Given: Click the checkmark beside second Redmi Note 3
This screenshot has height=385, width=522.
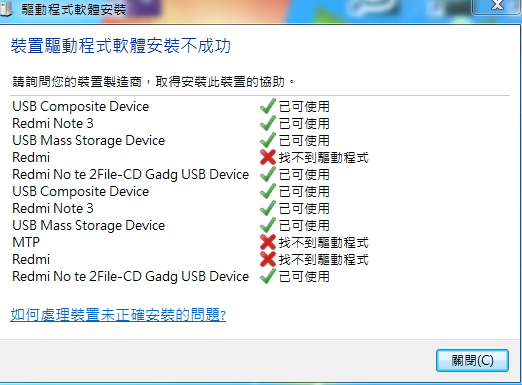Looking at the screenshot, I should click(x=268, y=208).
